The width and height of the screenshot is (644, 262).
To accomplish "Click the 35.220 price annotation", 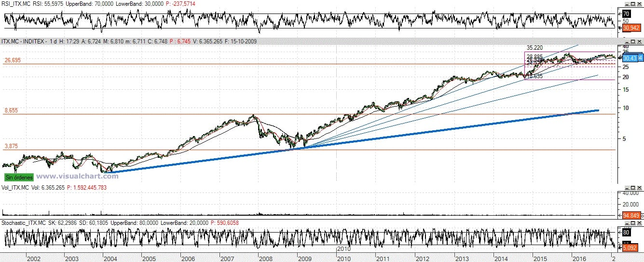I will tap(535, 48).
